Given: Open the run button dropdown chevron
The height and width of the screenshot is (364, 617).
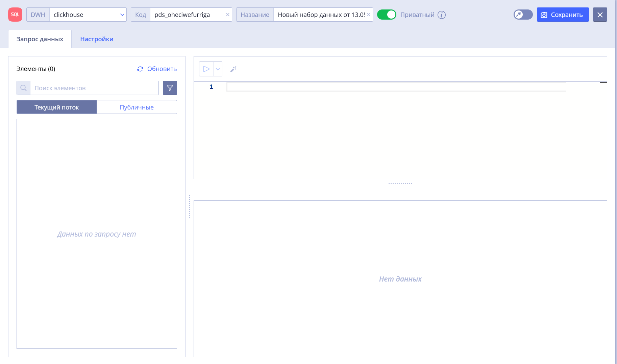Looking at the screenshot, I should [x=218, y=69].
